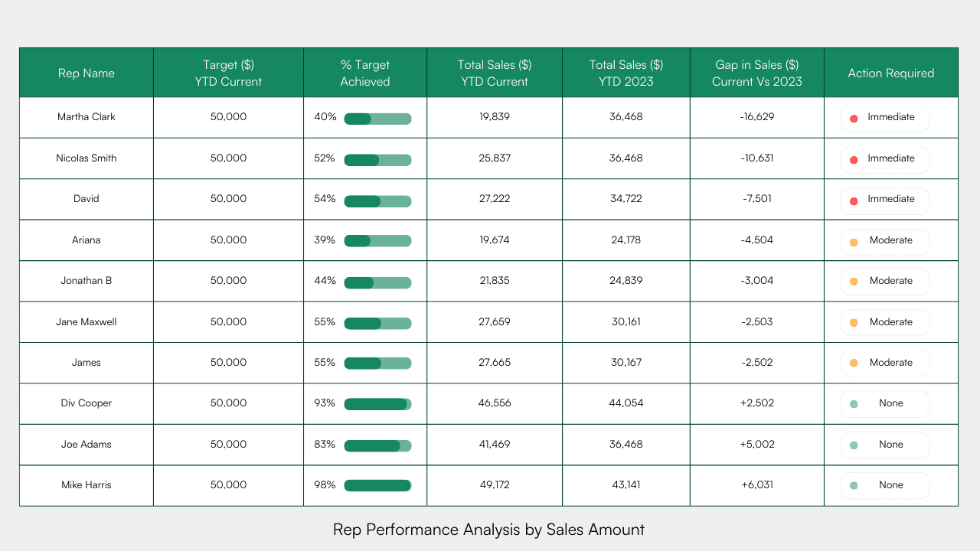Toggle Martha Clark's Immediate action pill
980x551 pixels.
pos(884,118)
